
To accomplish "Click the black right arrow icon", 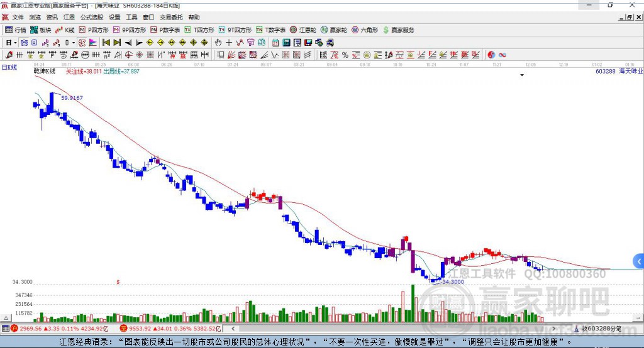I will [x=139, y=43].
